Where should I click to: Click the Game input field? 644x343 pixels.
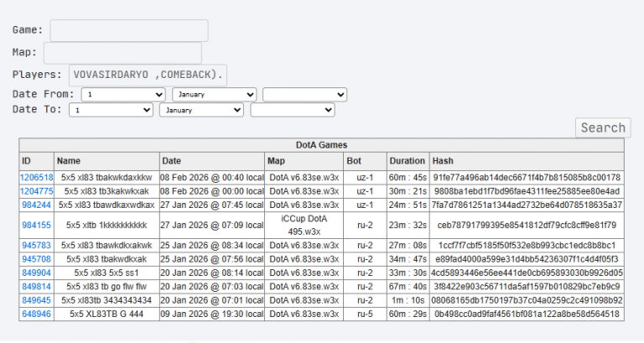click(129, 30)
